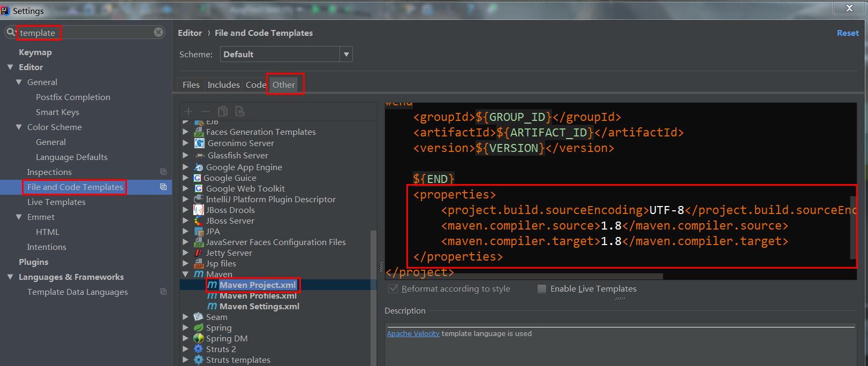Click the copy template icon

[223, 111]
